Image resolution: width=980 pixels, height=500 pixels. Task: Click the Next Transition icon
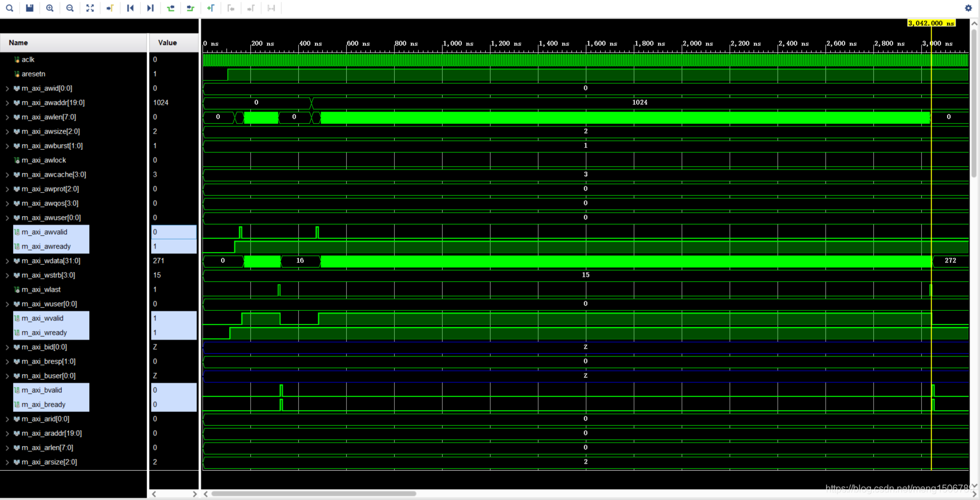pos(190,8)
